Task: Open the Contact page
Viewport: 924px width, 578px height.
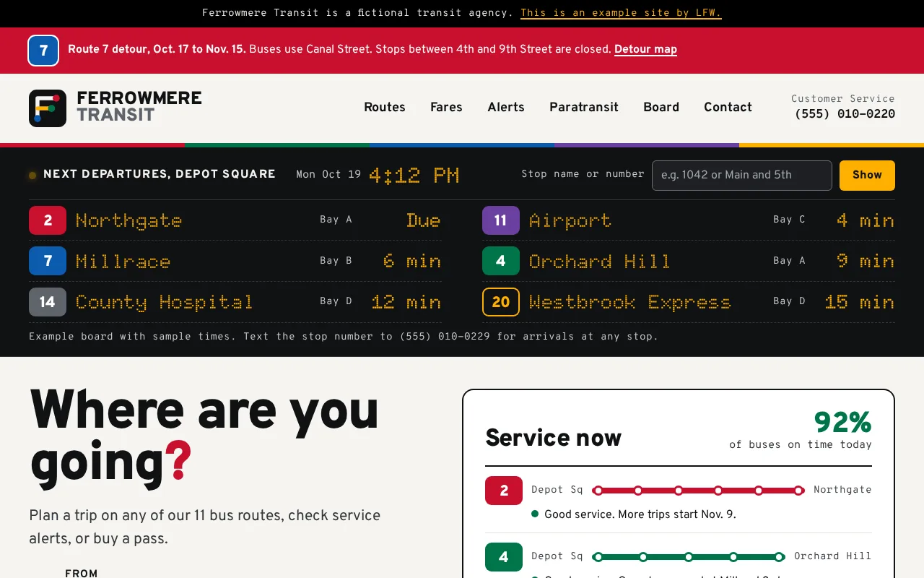Action: 728,107
